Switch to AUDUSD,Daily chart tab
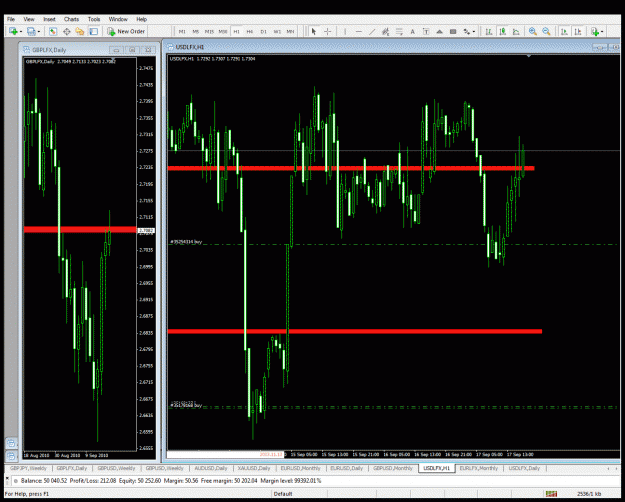 pos(211,468)
